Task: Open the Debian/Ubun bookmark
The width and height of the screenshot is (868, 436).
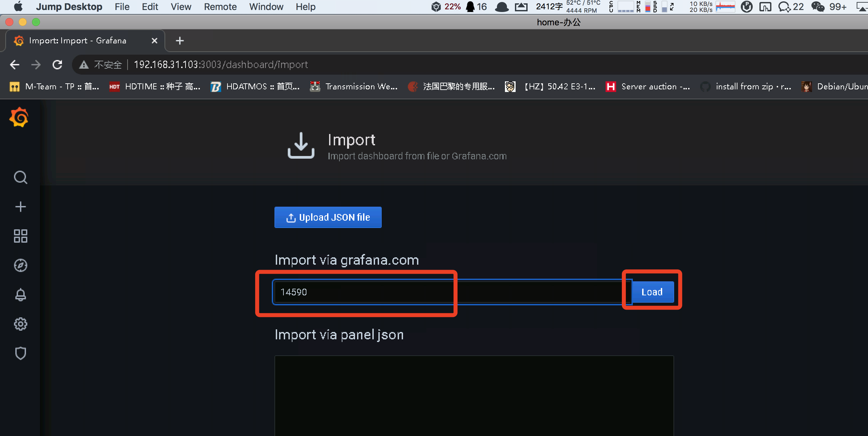Action: tap(834, 87)
